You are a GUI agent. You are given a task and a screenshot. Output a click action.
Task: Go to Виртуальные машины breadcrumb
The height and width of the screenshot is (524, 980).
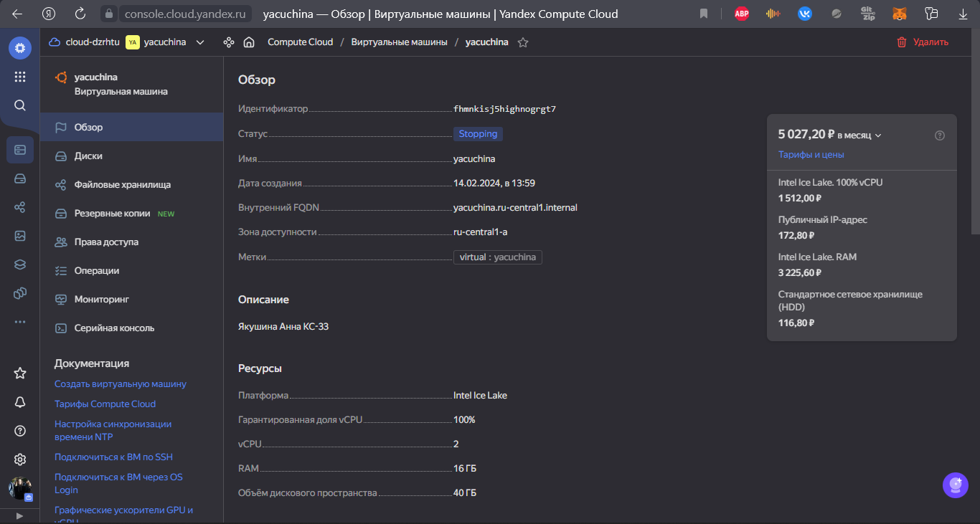(x=399, y=42)
